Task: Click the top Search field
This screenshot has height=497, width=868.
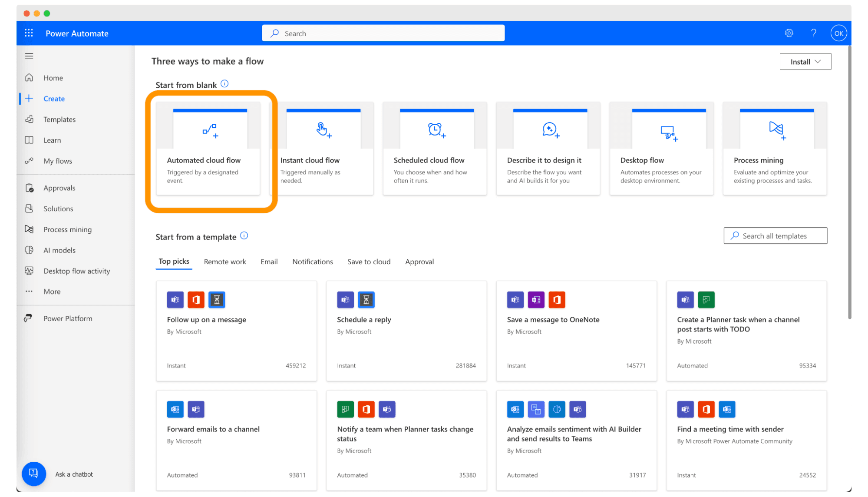Action: coord(383,33)
